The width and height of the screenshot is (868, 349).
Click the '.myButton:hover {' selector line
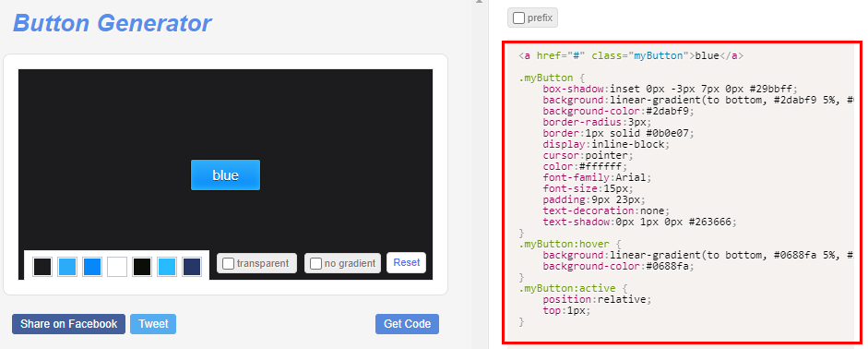pyautogui.click(x=570, y=245)
